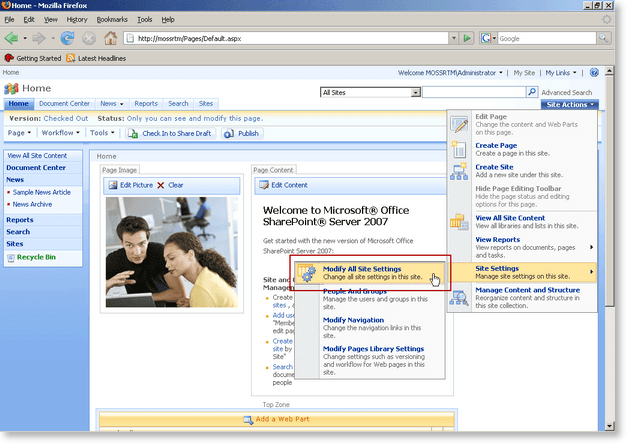Screen dimensions: 627x444
Task: Switch to the Document Center tab
Action: (64, 104)
